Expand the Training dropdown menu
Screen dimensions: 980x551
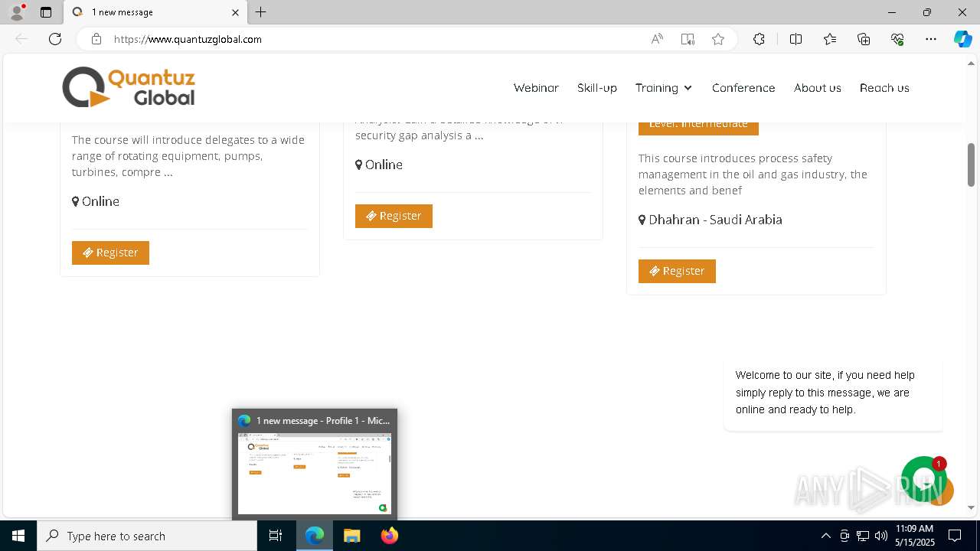pos(664,88)
